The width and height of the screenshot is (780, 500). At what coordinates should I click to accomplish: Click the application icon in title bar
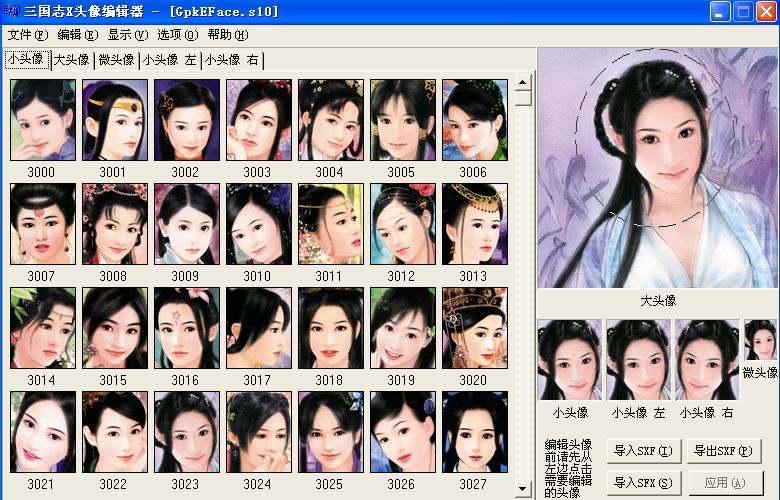tap(11, 11)
